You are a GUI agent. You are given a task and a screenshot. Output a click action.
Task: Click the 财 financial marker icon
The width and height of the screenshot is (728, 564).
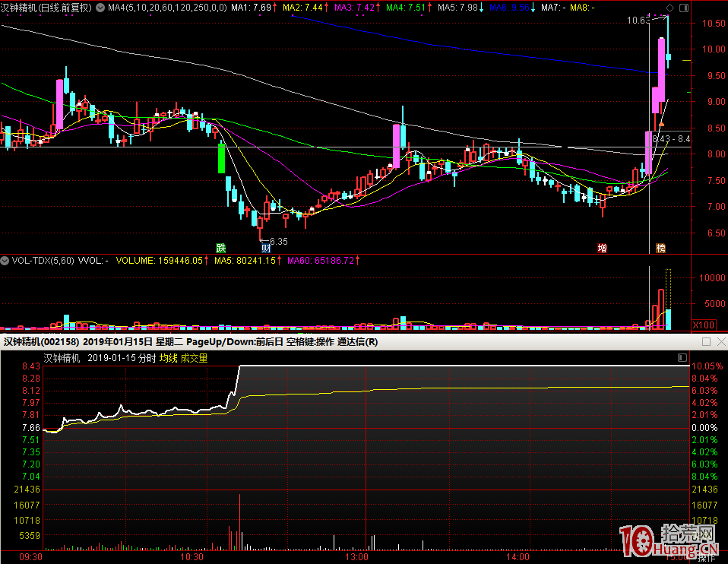point(266,248)
